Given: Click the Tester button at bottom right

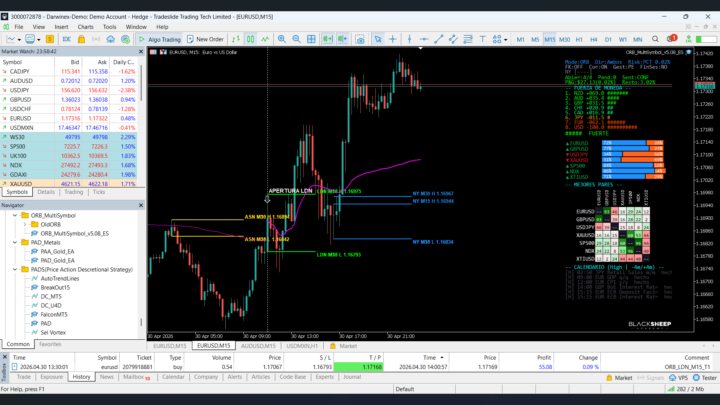Looking at the screenshot, I should [705, 377].
